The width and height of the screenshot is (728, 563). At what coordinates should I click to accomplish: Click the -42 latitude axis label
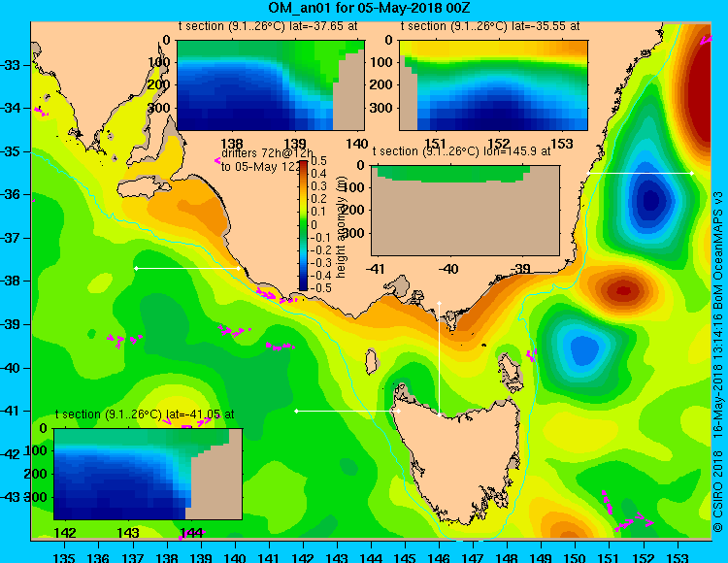(x=11, y=454)
